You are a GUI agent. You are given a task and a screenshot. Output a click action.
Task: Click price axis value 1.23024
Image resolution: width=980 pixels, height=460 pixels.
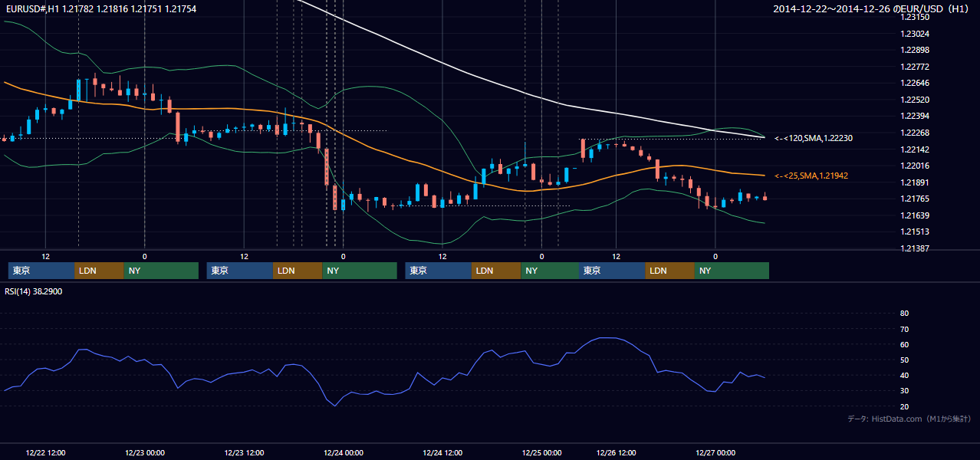click(914, 34)
